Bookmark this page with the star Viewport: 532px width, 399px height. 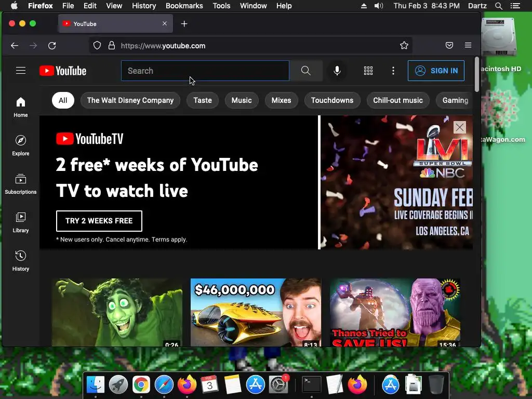(404, 46)
